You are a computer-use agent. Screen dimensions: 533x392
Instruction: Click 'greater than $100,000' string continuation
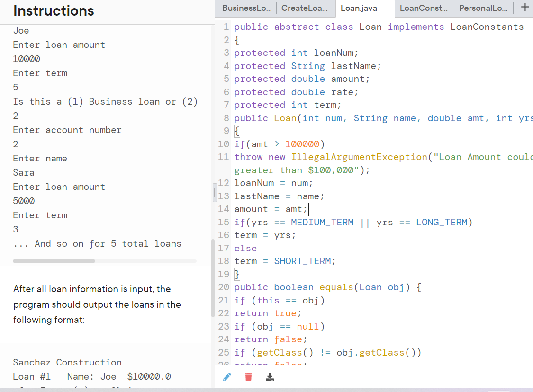click(x=302, y=170)
